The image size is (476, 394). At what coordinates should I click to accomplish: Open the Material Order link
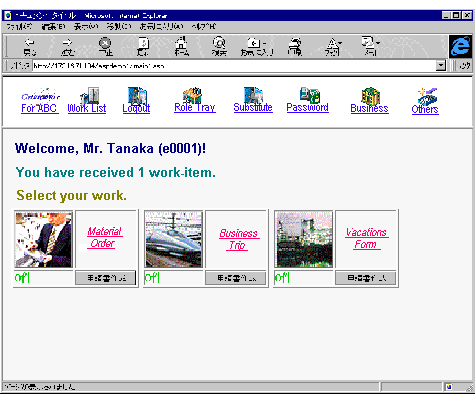(x=105, y=237)
